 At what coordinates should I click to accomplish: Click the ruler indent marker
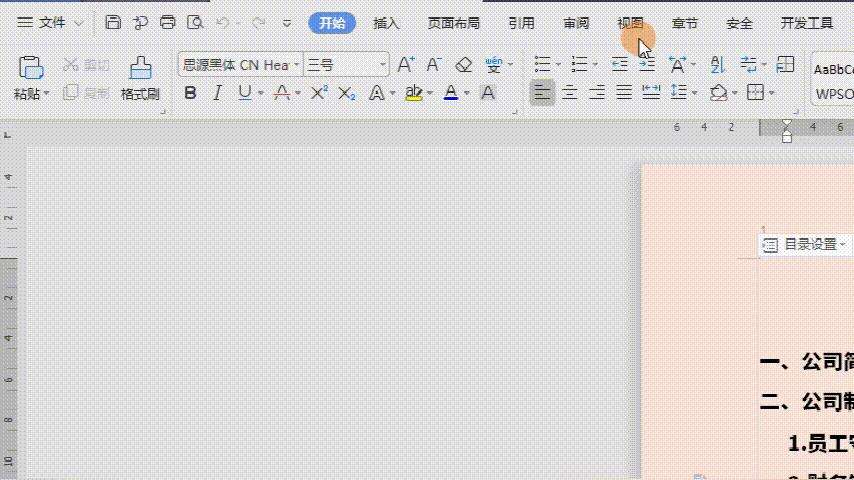786,131
